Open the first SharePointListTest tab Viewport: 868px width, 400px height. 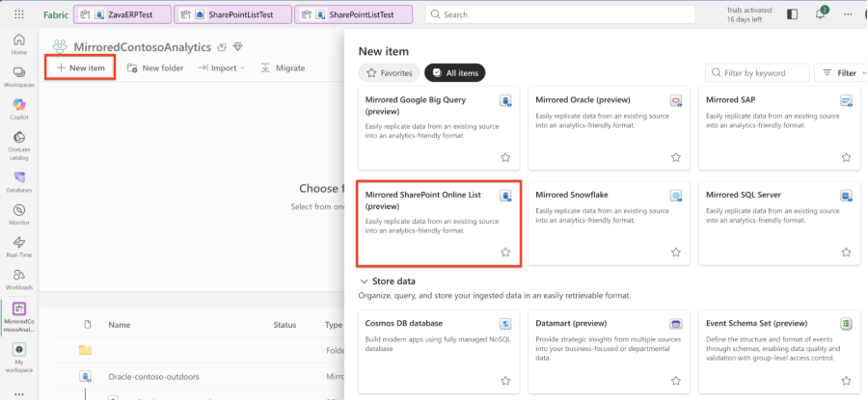233,14
